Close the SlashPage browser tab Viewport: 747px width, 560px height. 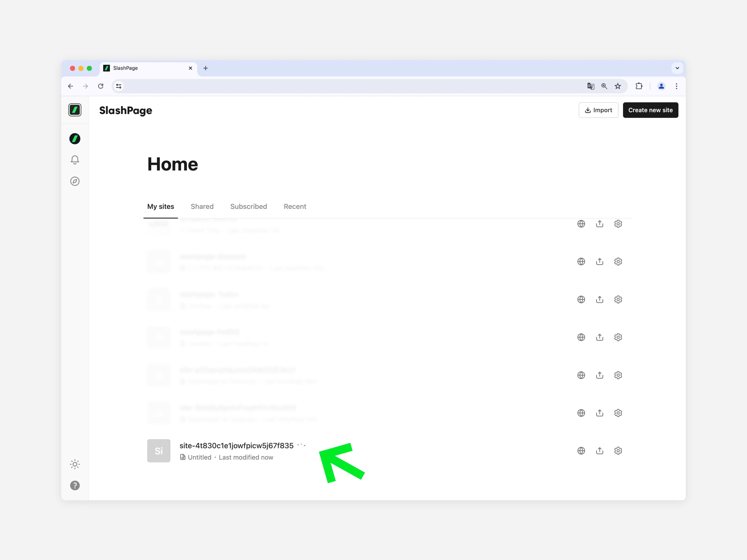190,68
